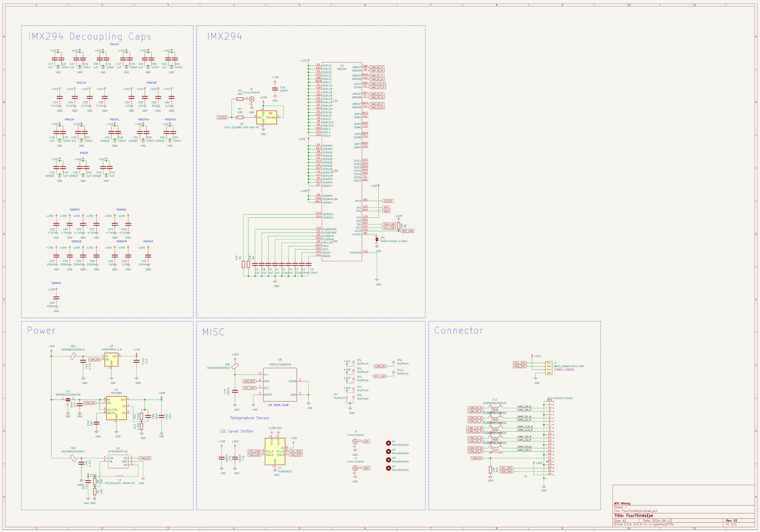
Task: Select the CAM_CLK_P label at pin AA9
Action: (x=377, y=84)
